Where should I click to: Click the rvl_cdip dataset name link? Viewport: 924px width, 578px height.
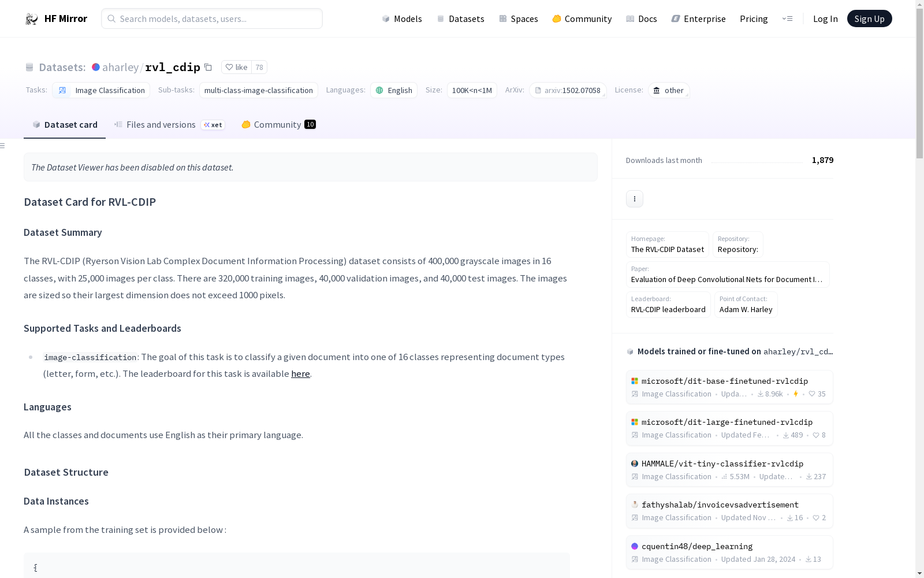click(173, 67)
